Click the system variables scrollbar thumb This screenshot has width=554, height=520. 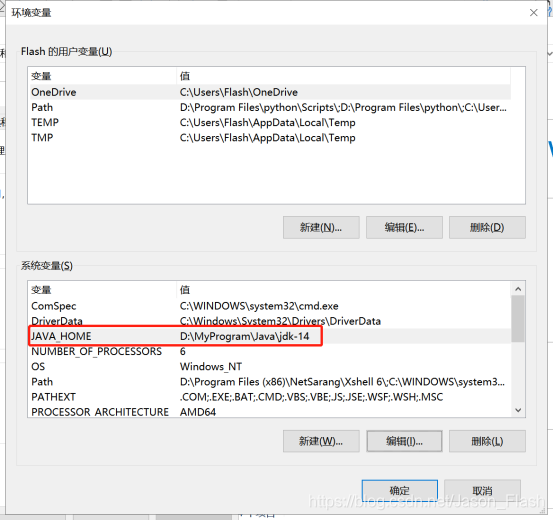click(518, 319)
